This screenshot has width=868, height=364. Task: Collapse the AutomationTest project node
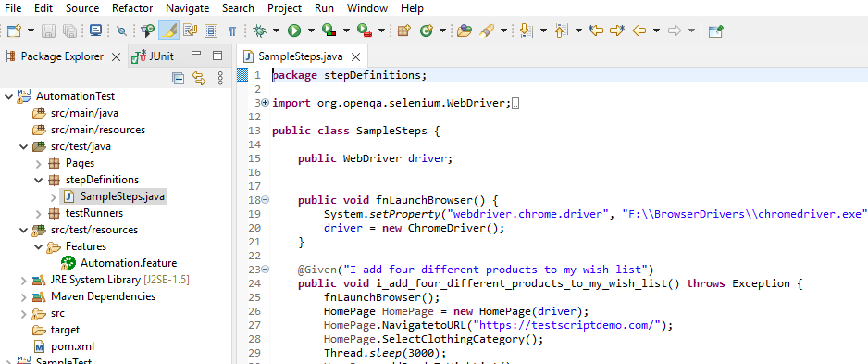(8, 96)
